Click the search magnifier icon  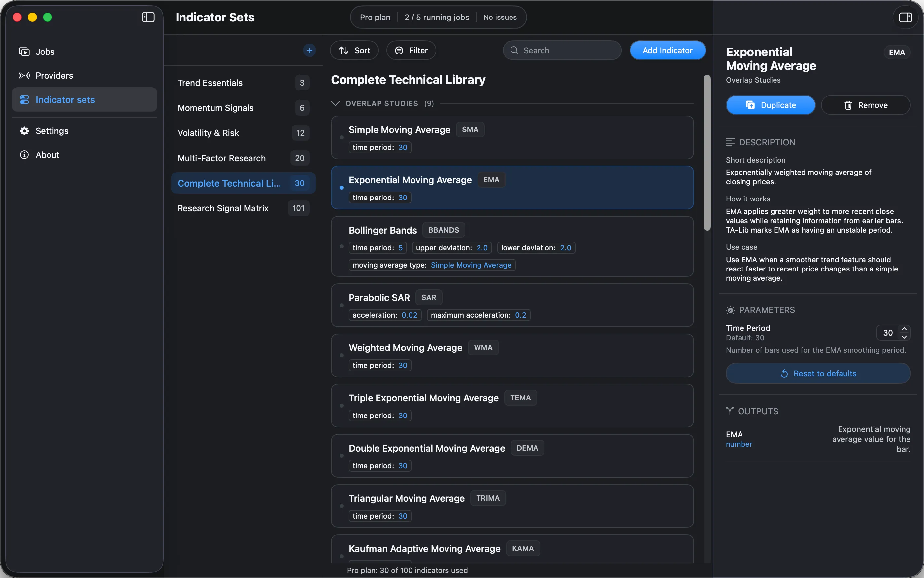pos(514,50)
